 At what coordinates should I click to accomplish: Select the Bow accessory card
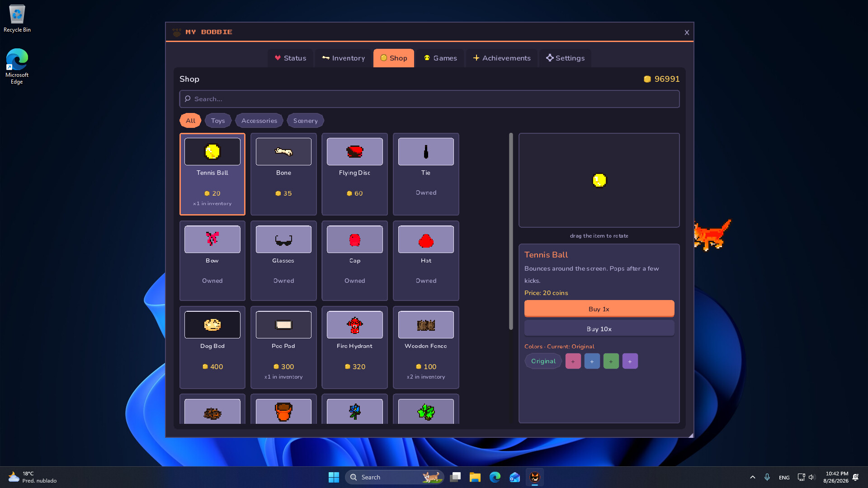pos(212,261)
